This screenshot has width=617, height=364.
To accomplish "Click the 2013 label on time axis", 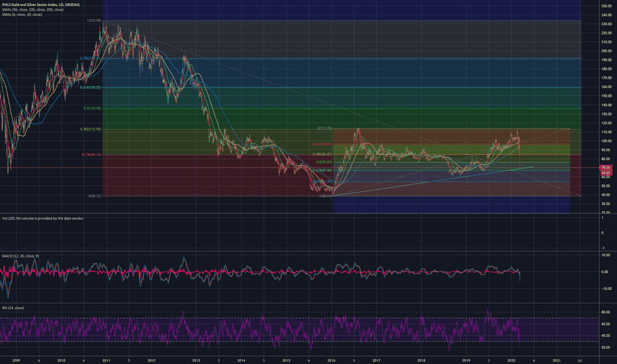I will click(x=197, y=360).
